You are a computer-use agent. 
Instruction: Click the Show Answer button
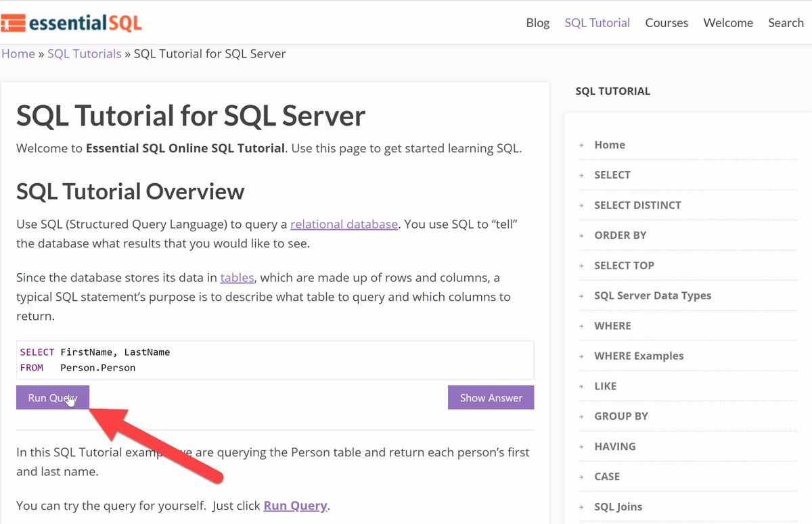(491, 398)
